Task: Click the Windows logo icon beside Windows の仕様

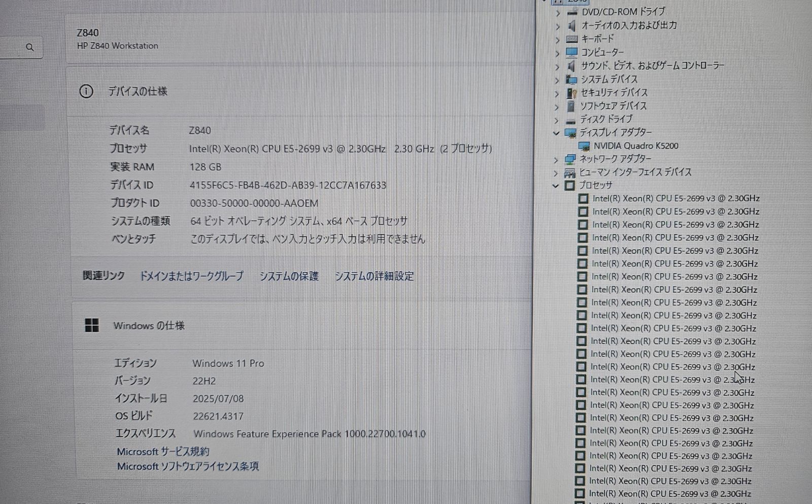Action: coord(92,325)
